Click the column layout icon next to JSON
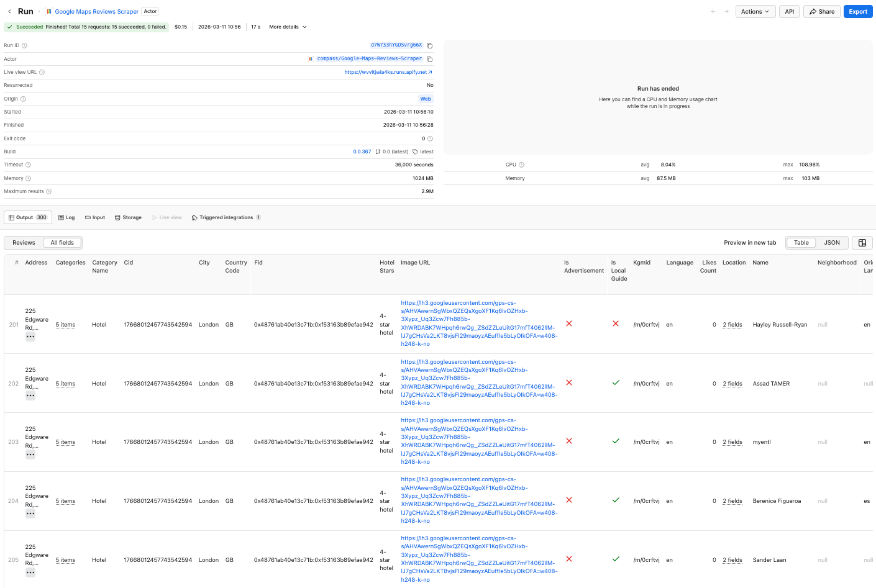Image resolution: width=876 pixels, height=588 pixels. pyautogui.click(x=862, y=242)
